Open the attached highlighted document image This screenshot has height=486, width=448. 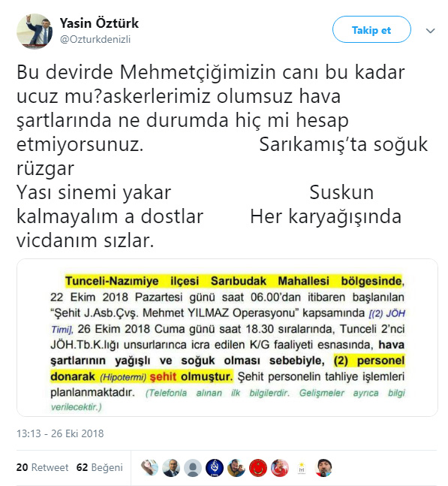227,337
